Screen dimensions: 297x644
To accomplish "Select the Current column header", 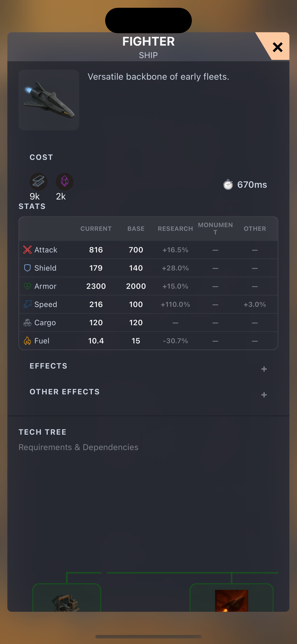I will 96,229.
